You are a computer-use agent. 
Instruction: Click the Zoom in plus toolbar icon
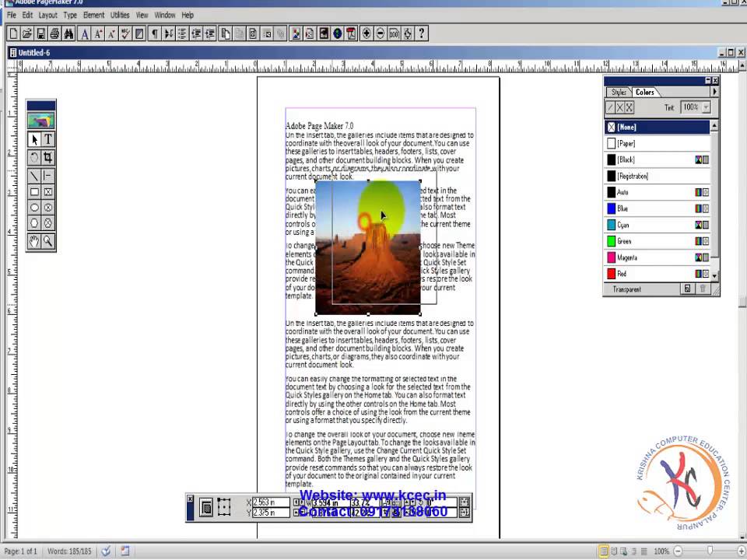366,33
